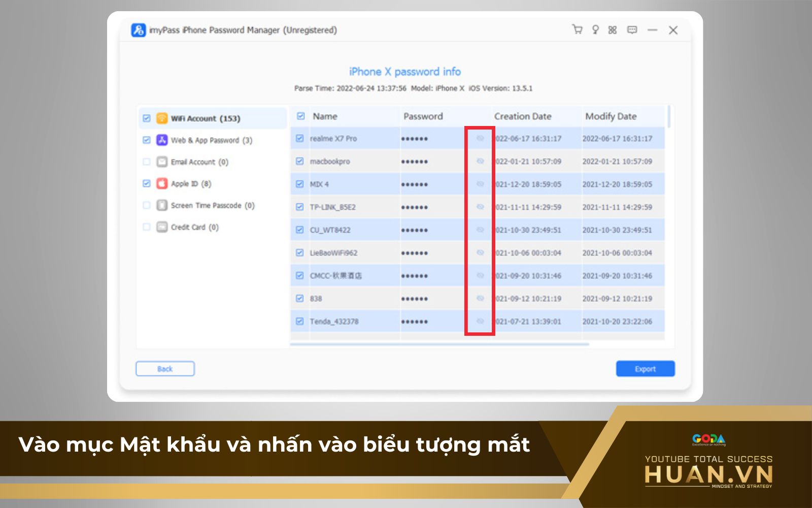This screenshot has width=812, height=508.
Task: Open the register key icon
Action: (595, 29)
